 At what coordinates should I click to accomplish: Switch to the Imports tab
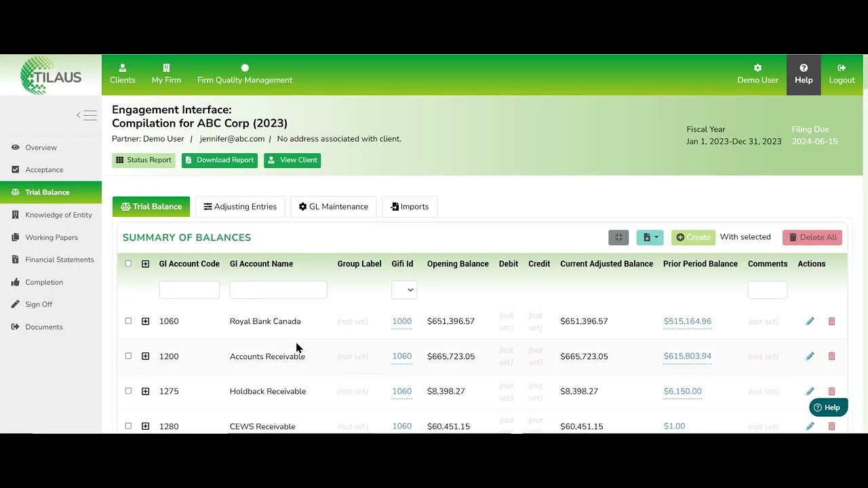point(410,207)
